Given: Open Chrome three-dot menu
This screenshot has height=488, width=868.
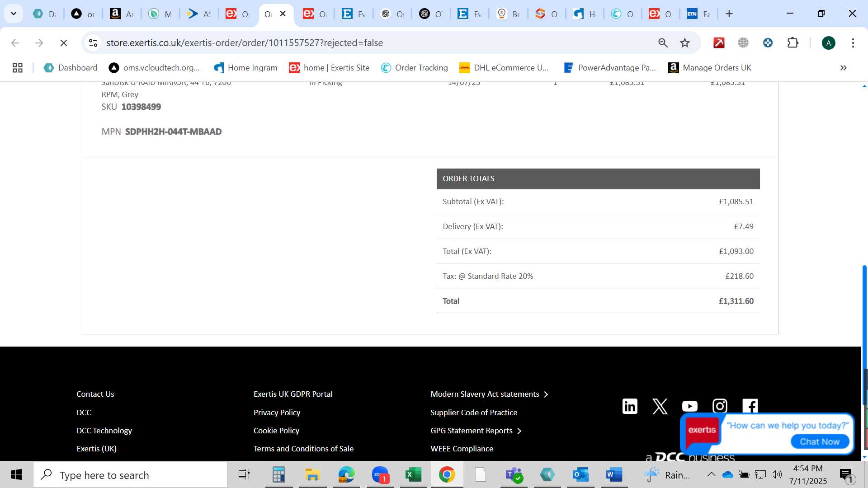Looking at the screenshot, I should [853, 43].
